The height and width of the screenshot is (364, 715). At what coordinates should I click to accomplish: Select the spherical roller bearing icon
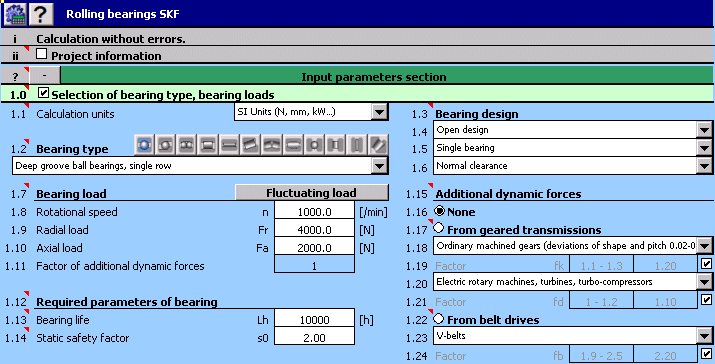pos(272,146)
